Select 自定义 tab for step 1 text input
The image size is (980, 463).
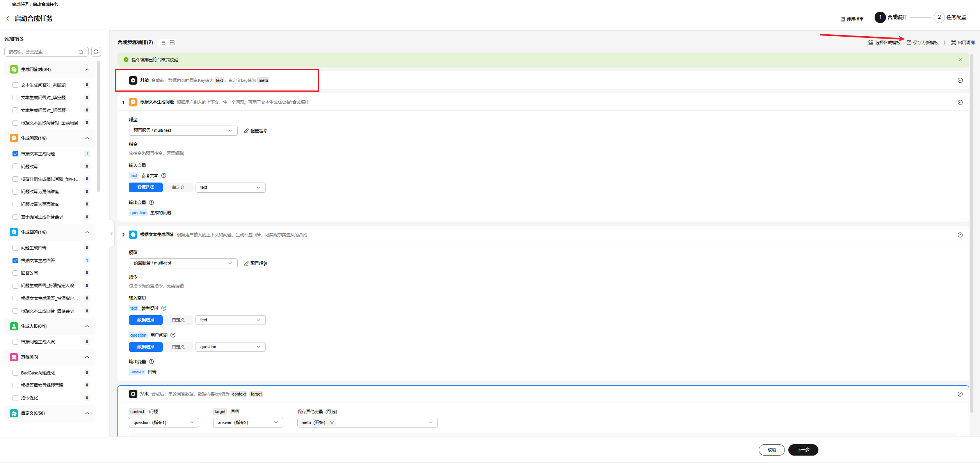click(178, 188)
